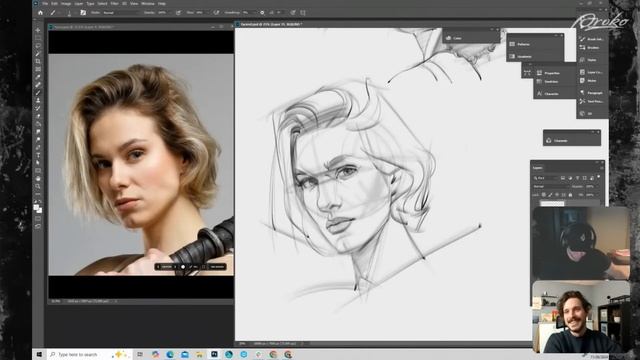The width and height of the screenshot is (640, 360).
Task: Open the Layer Comps collapsed panel
Action: click(591, 72)
